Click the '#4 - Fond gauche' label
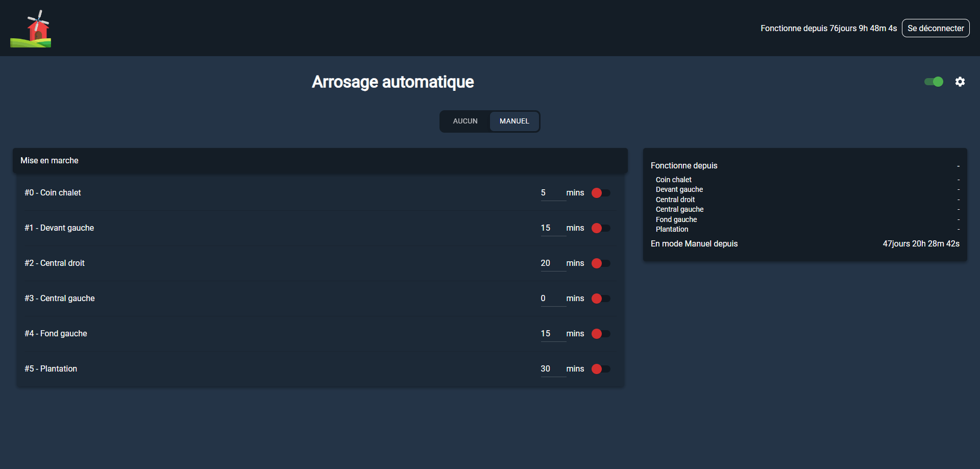 pyautogui.click(x=56, y=334)
